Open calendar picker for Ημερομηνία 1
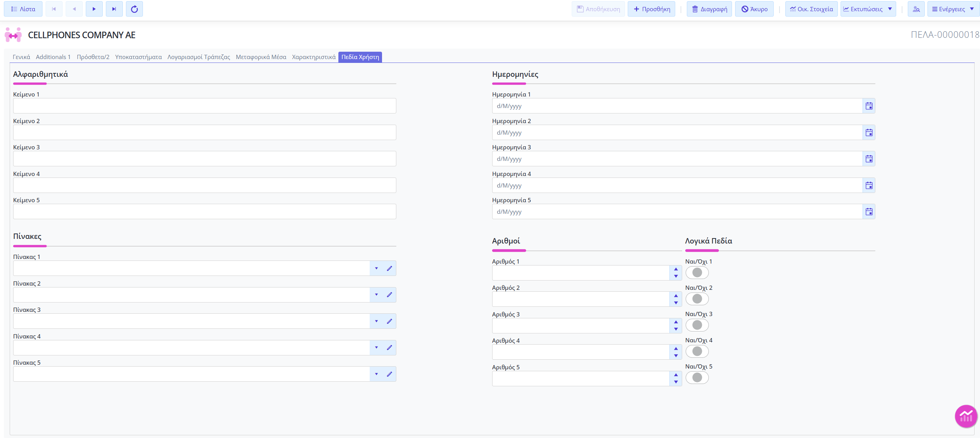 tap(869, 106)
